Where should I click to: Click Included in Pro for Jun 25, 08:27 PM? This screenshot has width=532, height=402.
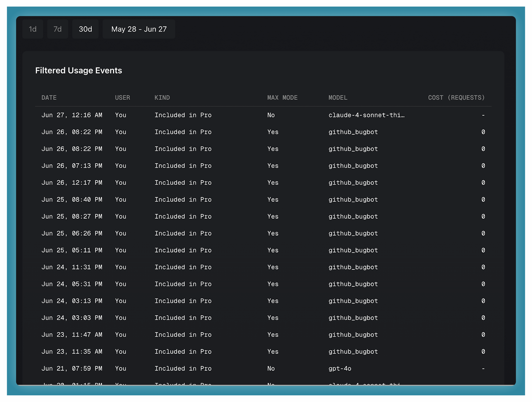pyautogui.click(x=183, y=217)
